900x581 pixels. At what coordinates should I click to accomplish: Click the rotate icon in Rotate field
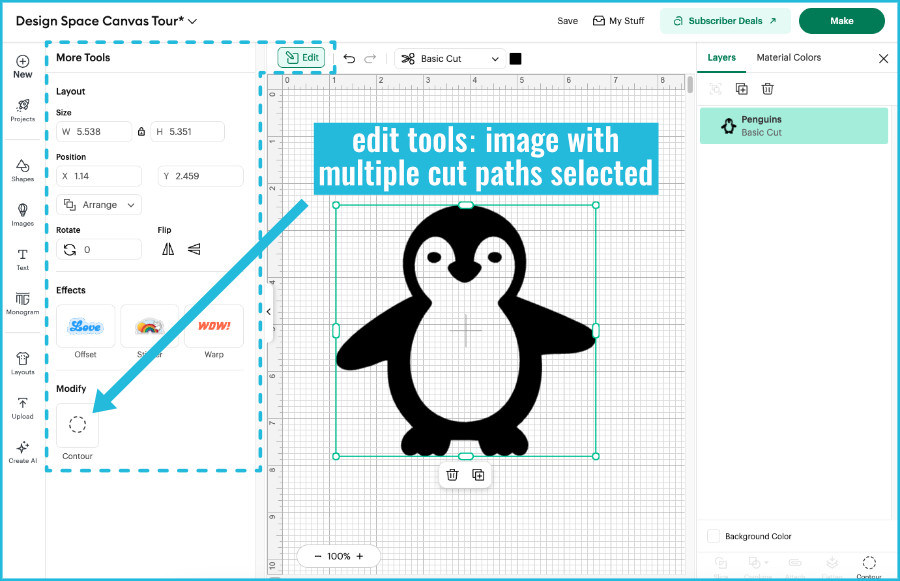(x=69, y=250)
